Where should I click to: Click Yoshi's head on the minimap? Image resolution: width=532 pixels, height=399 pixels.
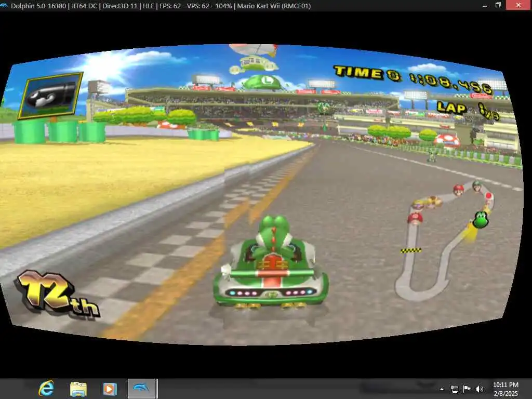[481, 219]
